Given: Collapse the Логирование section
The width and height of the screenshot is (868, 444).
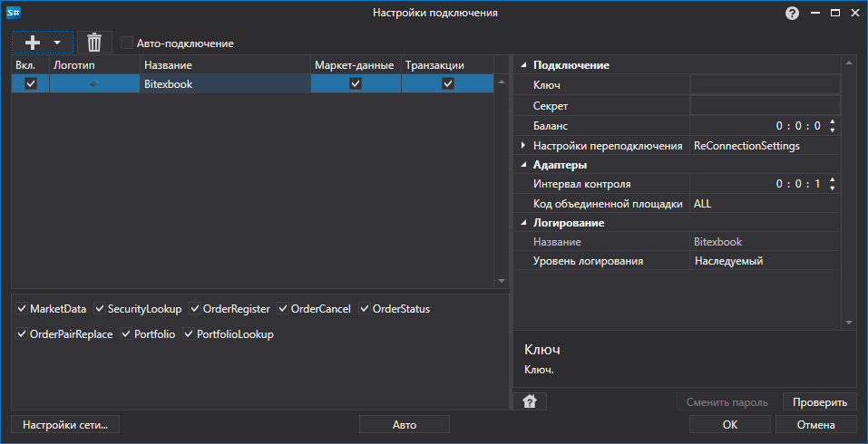Looking at the screenshot, I should coord(523,223).
